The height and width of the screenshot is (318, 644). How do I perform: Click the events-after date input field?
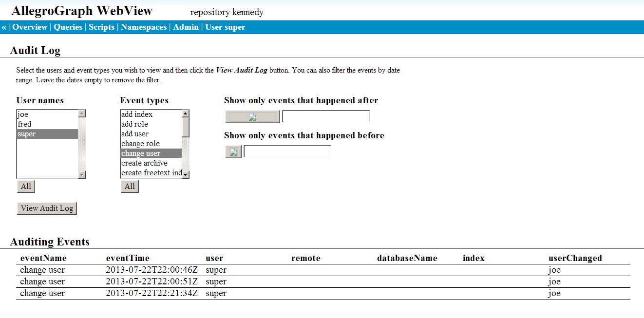(325, 116)
